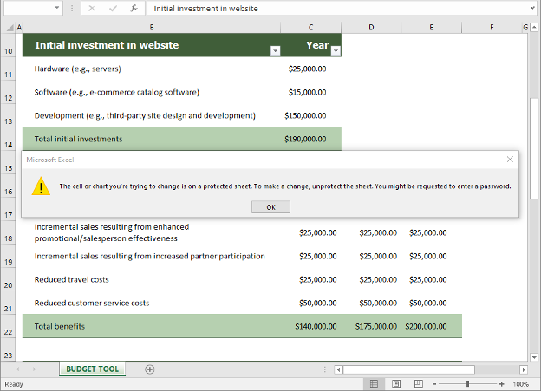Click the 100% zoom level indicator
Image resolution: width=541 pixels, height=392 pixels.
521,384
